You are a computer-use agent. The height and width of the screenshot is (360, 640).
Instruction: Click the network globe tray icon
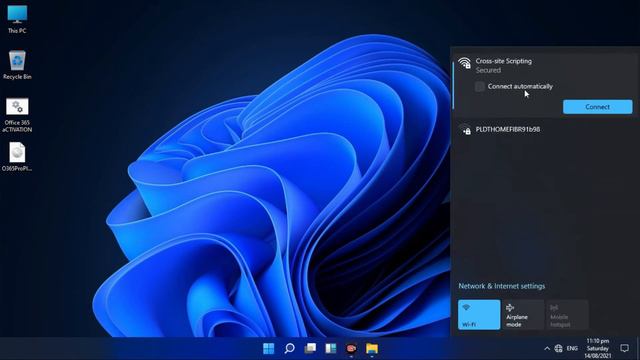pos(558,349)
